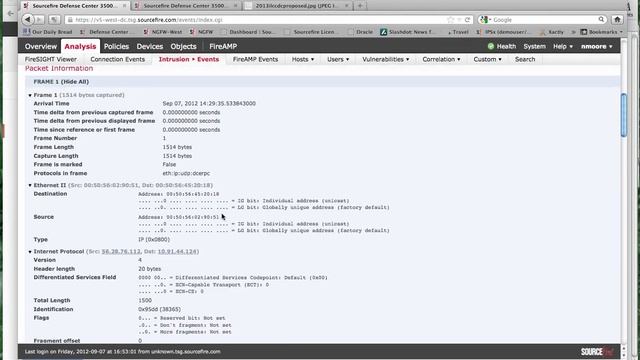Close the first Sourcefire Defense Center tab
The width and height of the screenshot is (640, 360).
pos(124,6)
